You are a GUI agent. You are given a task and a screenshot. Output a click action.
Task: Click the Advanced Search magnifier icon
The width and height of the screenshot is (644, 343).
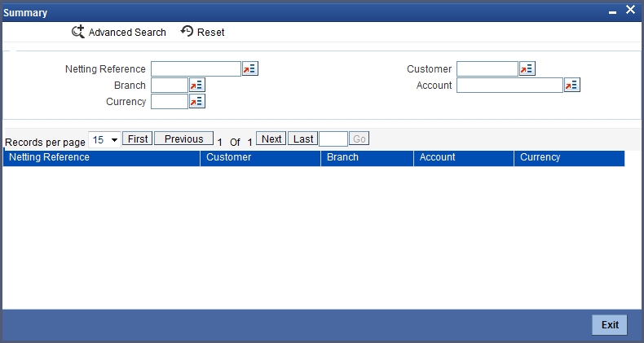coord(77,32)
